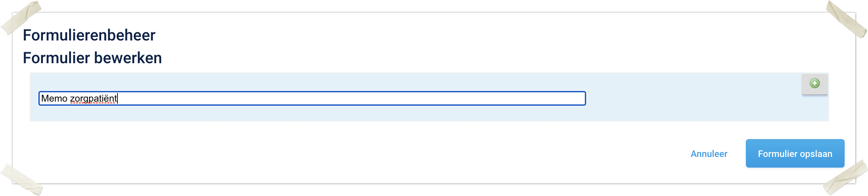The width and height of the screenshot is (868, 196).
Task: Click blank white area right of Formulierenbeheer title
Action: 426,35
